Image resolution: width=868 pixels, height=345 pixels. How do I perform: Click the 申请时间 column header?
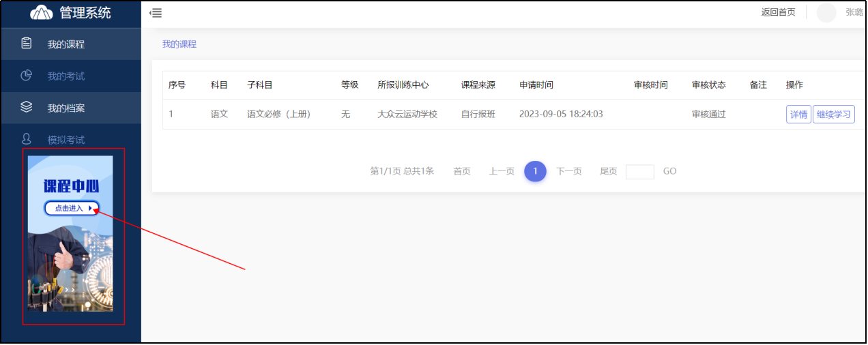coord(536,85)
